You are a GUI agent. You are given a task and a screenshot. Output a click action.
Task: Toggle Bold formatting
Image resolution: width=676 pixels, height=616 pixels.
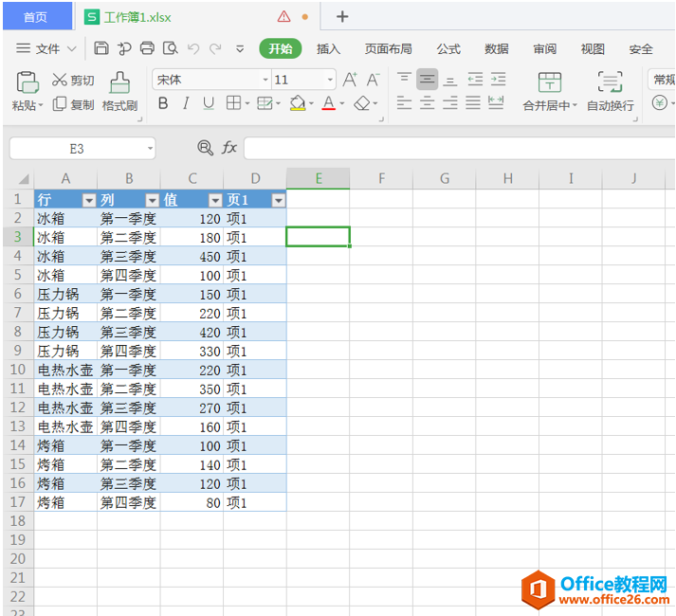point(163,103)
